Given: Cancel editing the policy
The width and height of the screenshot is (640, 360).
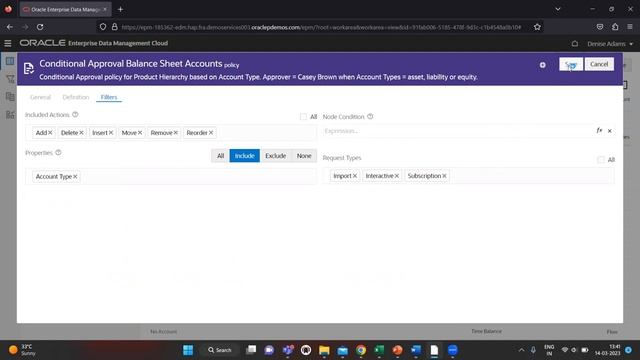Looking at the screenshot, I should tap(599, 64).
